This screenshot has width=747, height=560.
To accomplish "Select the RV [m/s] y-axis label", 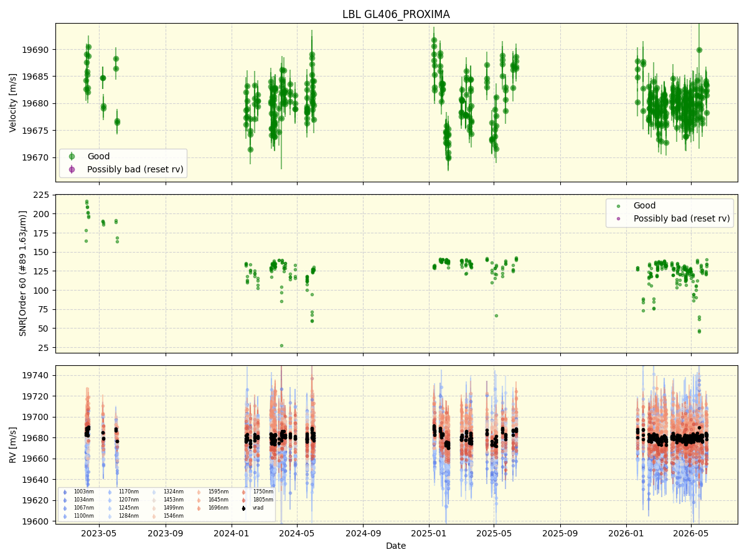I will (13, 444).
